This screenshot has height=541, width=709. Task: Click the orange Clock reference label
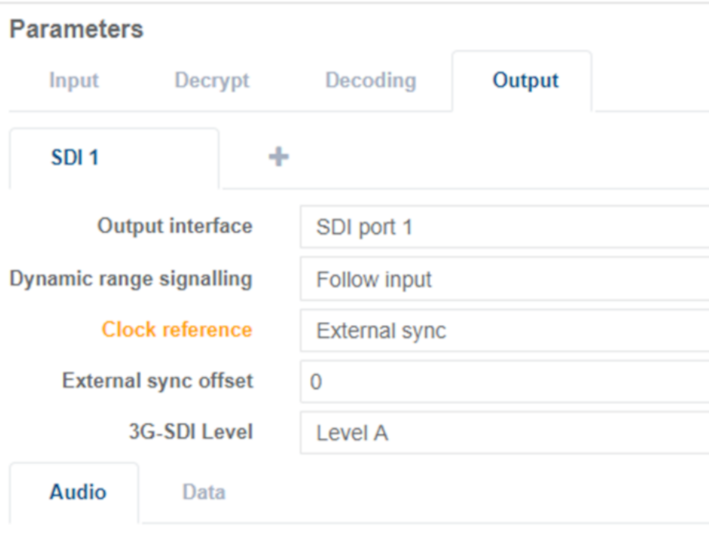(177, 330)
